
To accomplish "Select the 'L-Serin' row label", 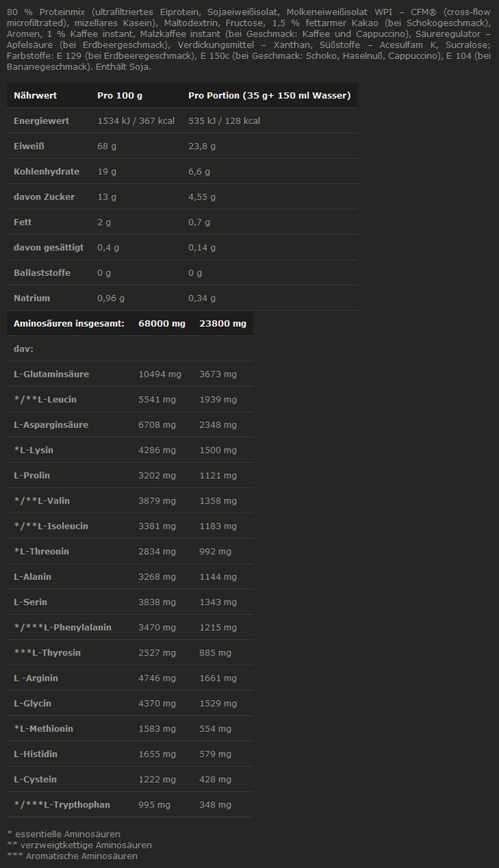I will [30, 602].
